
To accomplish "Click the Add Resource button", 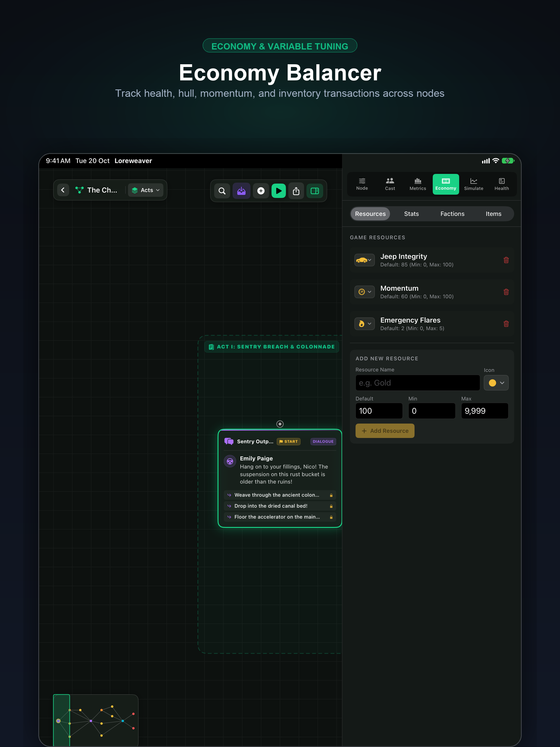I will tap(385, 431).
